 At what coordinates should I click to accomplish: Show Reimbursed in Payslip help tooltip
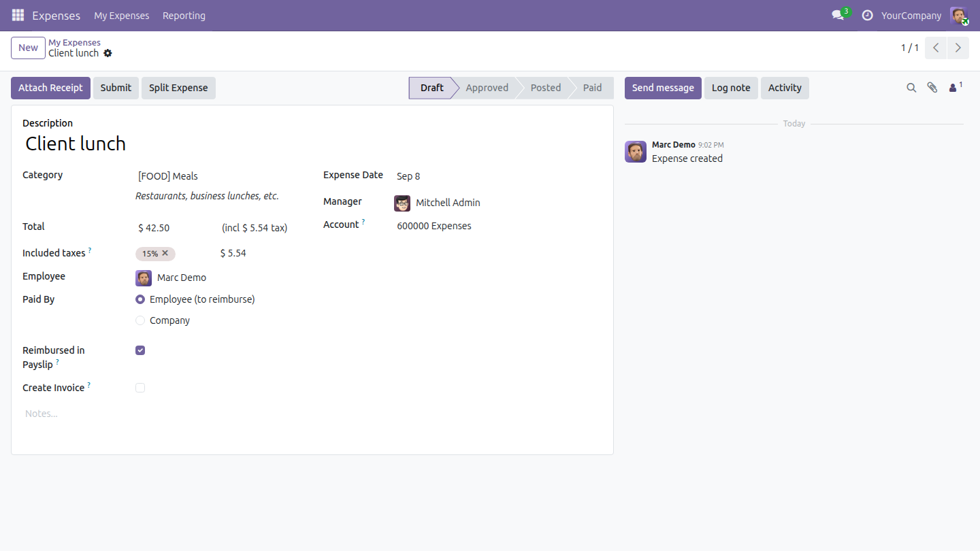(x=57, y=362)
